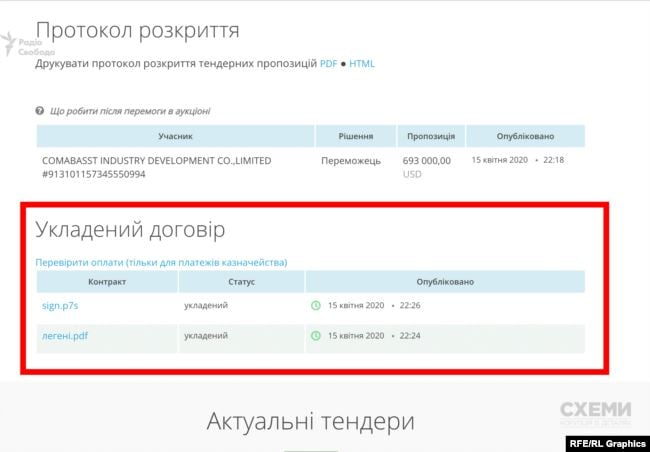Click the Статус column header

(241, 282)
